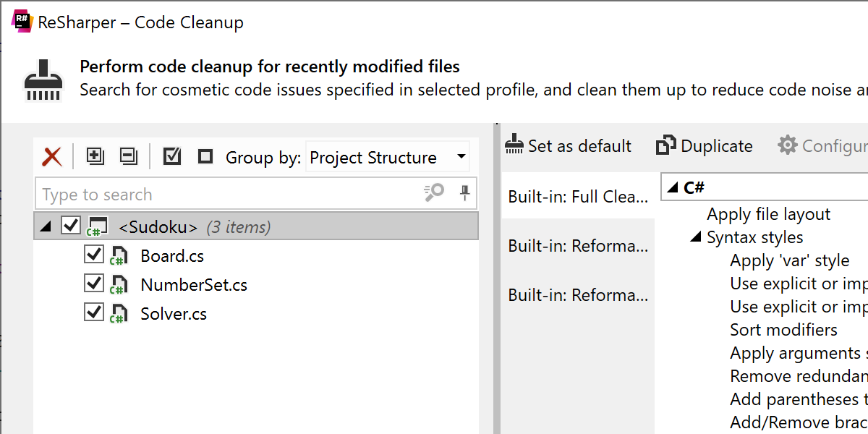The width and height of the screenshot is (868, 434).
Task: Click Set as default button
Action: [x=569, y=146]
